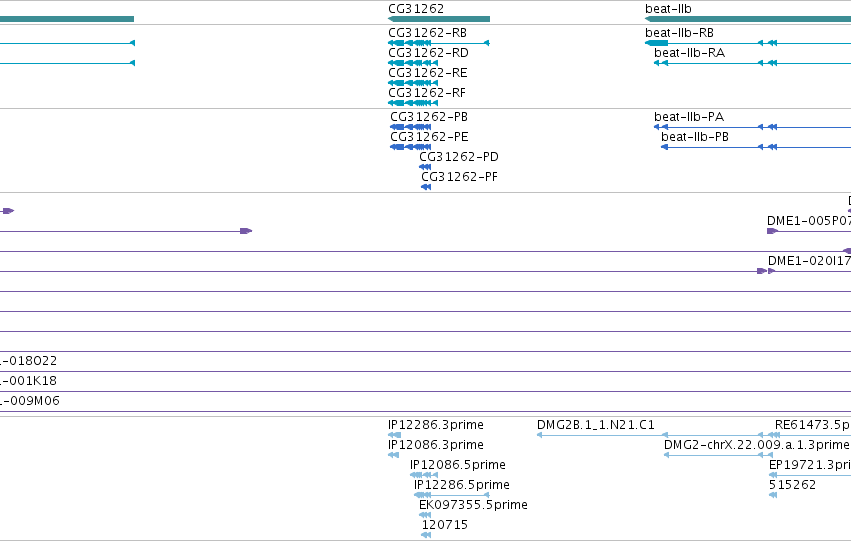The image size is (851, 541).
Task: Select protein CG31262-PB
Action: [x=429, y=117]
